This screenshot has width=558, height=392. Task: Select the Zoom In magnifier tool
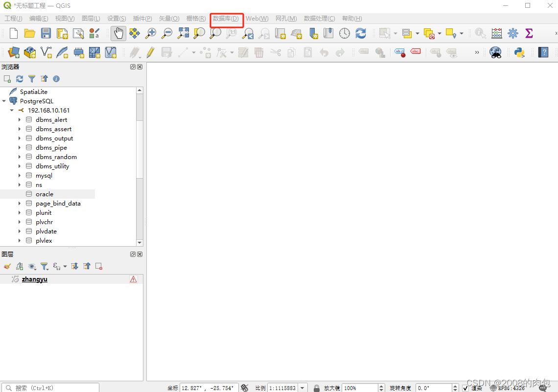151,33
